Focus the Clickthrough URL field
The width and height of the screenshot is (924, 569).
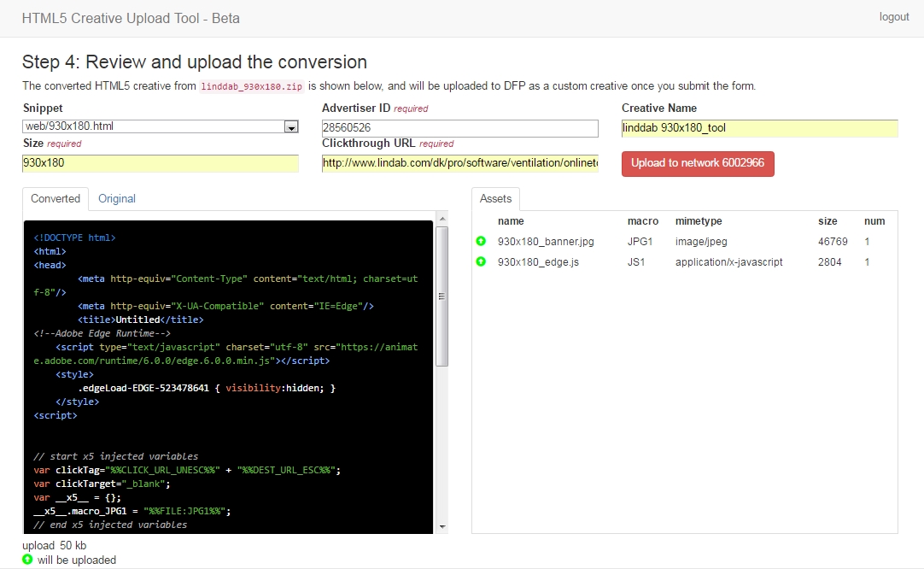pyautogui.click(x=459, y=163)
